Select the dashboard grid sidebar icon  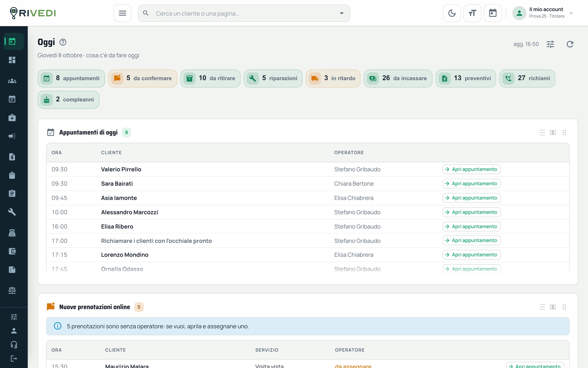click(12, 60)
